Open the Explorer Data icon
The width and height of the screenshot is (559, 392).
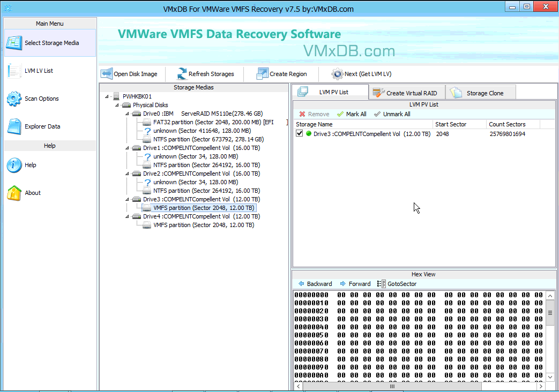pos(14,126)
